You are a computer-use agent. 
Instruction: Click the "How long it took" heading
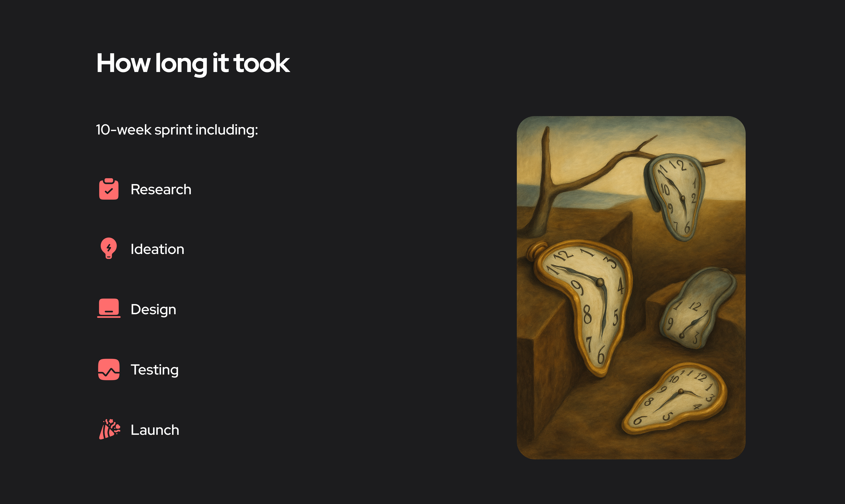click(193, 63)
